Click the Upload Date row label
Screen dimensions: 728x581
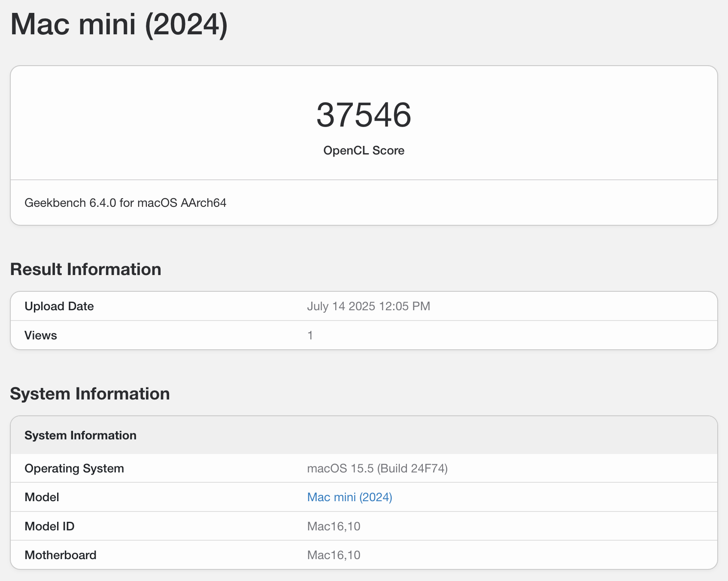pyautogui.click(x=59, y=306)
